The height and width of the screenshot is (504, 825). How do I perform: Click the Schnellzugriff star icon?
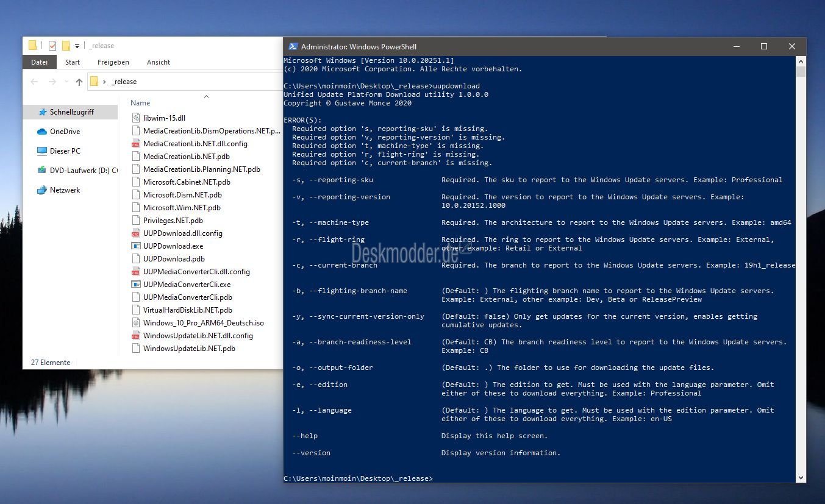tap(42, 112)
